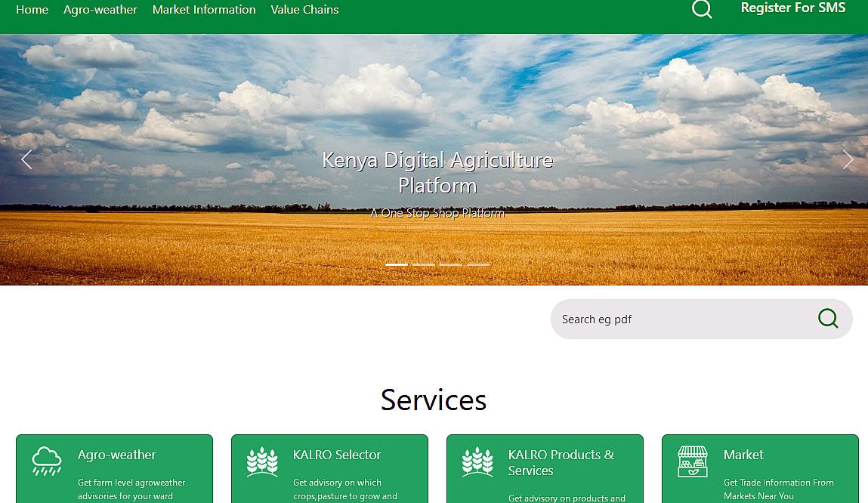Click the wheat icon on the KALRO Products & Services card

(x=477, y=461)
